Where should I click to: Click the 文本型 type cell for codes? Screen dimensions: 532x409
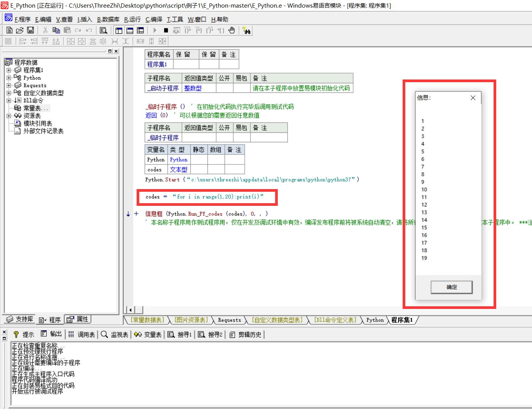[179, 169]
